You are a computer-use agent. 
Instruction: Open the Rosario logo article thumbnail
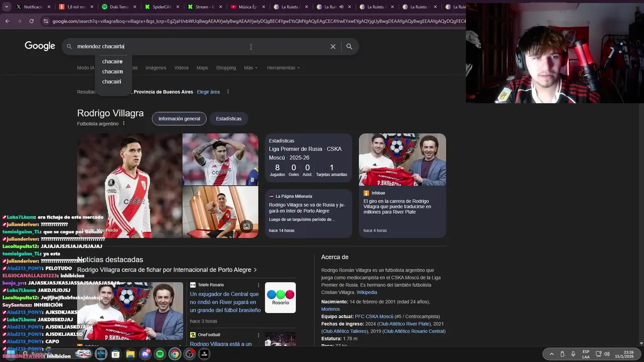(280, 298)
